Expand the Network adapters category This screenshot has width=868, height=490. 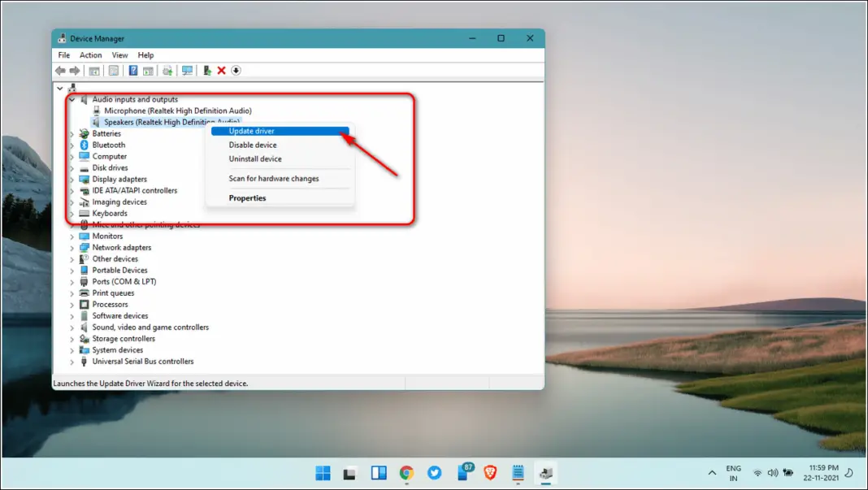pos(72,247)
